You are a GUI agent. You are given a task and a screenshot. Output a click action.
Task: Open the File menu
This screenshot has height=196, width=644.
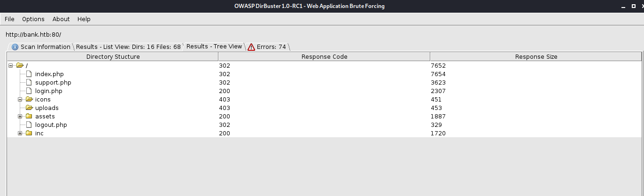[9, 19]
